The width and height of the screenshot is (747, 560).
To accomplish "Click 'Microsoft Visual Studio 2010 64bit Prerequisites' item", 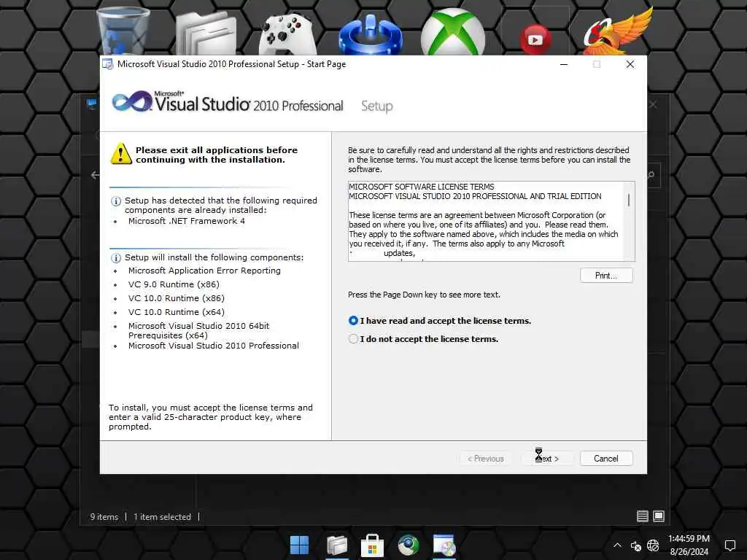I will click(198, 330).
